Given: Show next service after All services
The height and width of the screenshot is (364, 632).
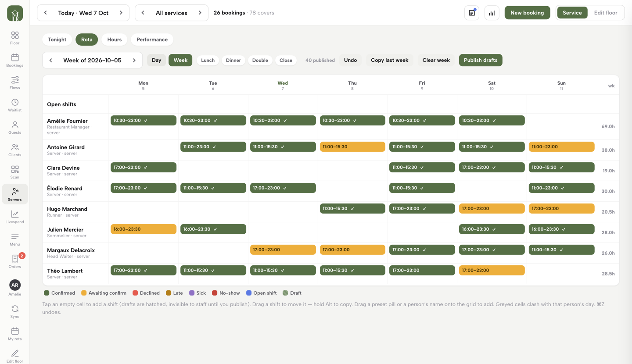Looking at the screenshot, I should [x=200, y=13].
